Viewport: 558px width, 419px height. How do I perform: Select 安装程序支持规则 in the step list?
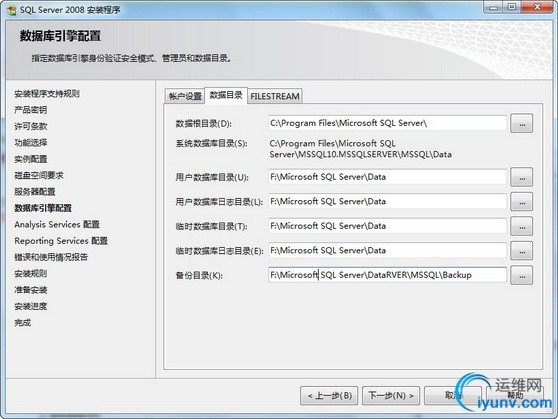47,94
